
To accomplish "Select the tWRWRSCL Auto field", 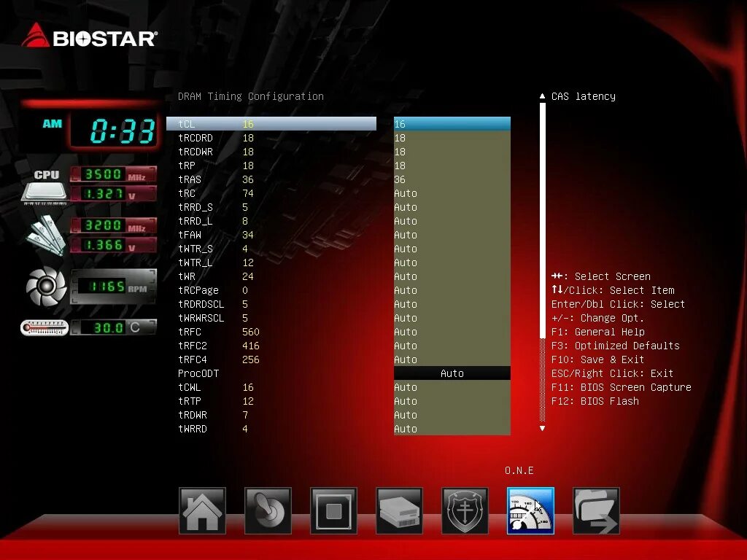I will (452, 318).
